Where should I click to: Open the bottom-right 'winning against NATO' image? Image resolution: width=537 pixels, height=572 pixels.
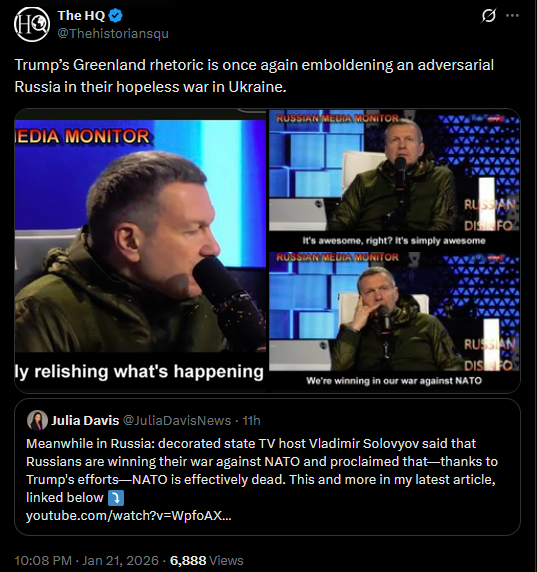click(x=394, y=322)
